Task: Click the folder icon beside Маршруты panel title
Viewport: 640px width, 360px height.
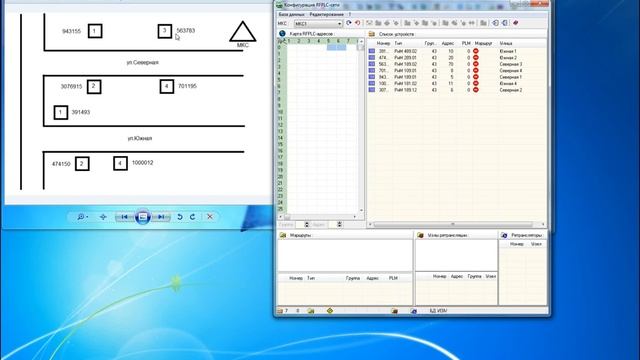Action: coord(282,235)
